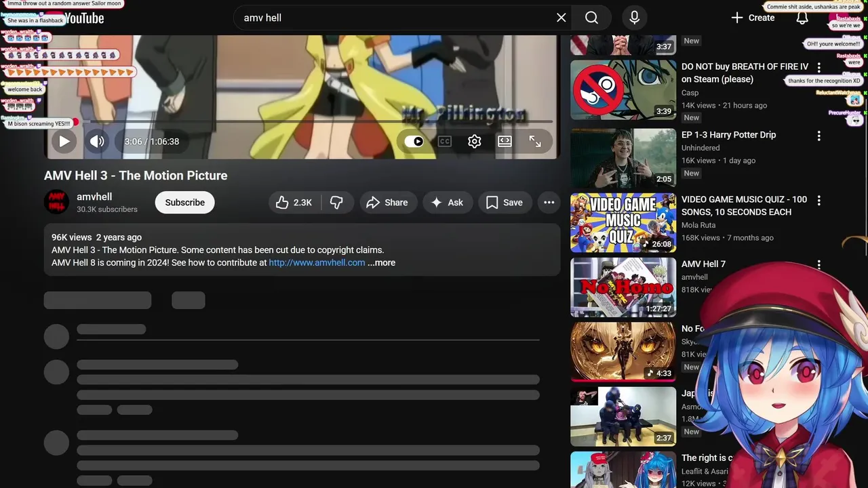Select DO NOT buy BREATH OF FIRE IV title
Viewport: 868px width, 488px height.
click(745, 73)
